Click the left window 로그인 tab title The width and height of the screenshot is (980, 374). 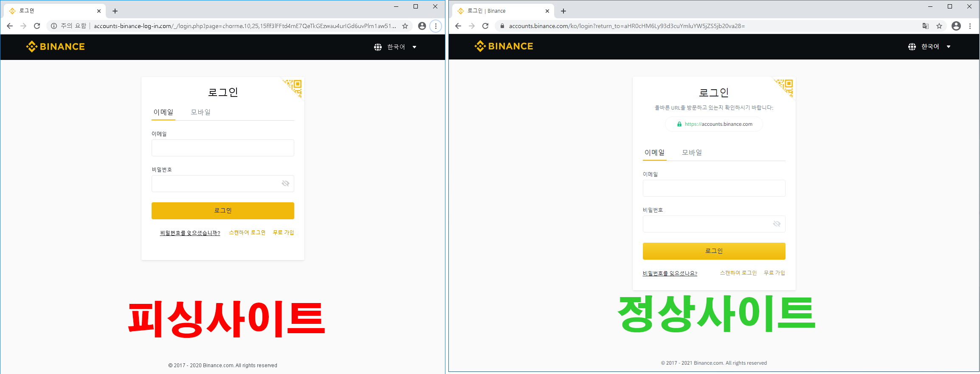coord(27,11)
